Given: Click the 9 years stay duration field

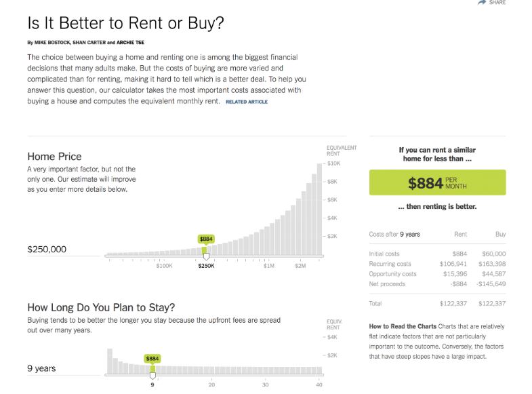Looking at the screenshot, I should (x=42, y=368).
